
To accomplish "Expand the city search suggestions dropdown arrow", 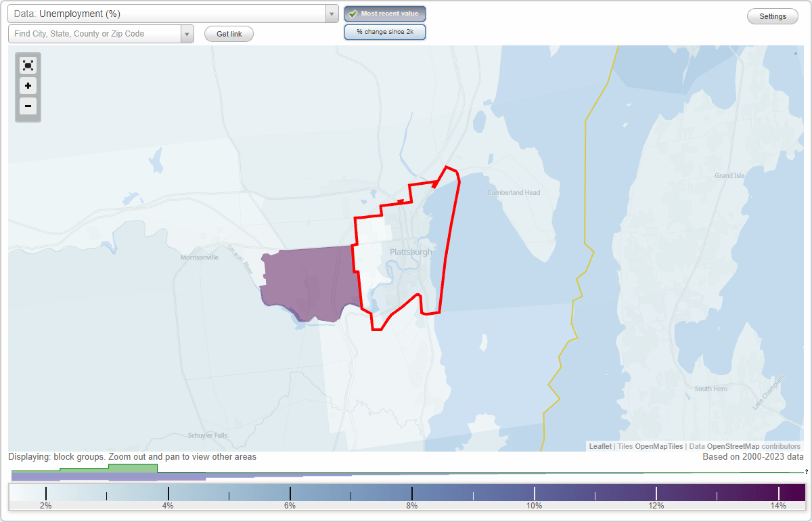I will point(187,33).
